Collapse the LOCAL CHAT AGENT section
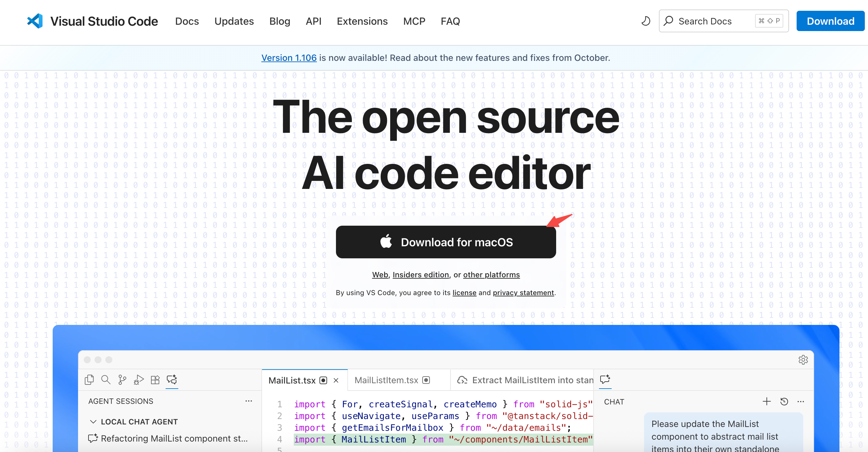868x452 pixels. click(93, 422)
